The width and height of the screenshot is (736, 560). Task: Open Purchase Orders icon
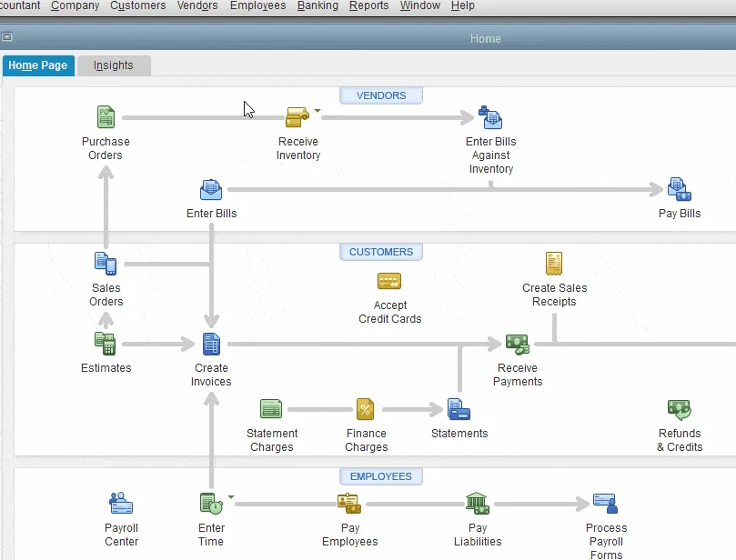pyautogui.click(x=106, y=116)
